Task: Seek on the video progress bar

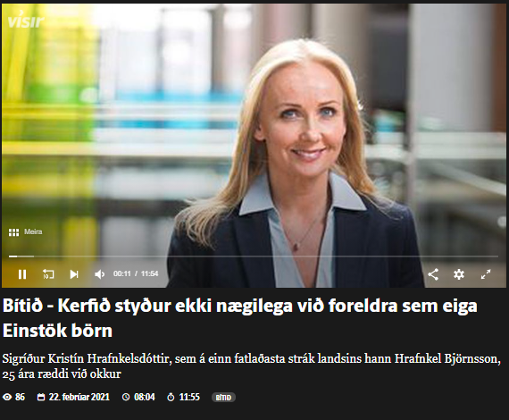Action: coord(254,256)
